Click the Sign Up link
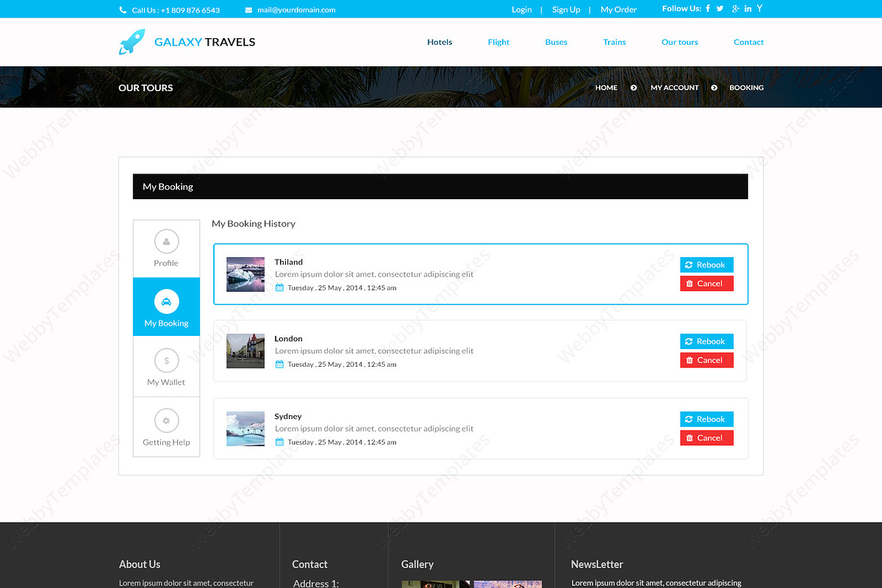This screenshot has width=882, height=588. [x=566, y=10]
